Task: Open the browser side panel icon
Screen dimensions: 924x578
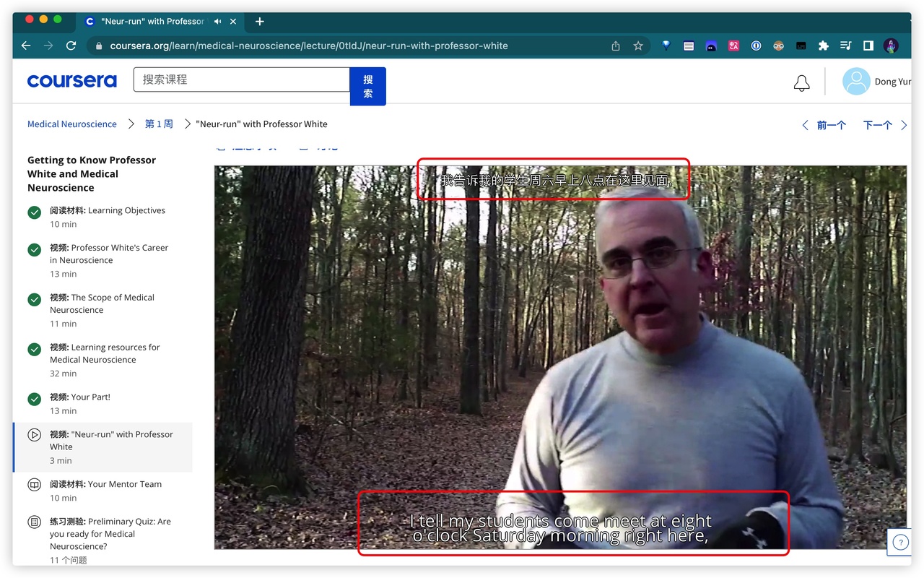Action: [x=868, y=46]
